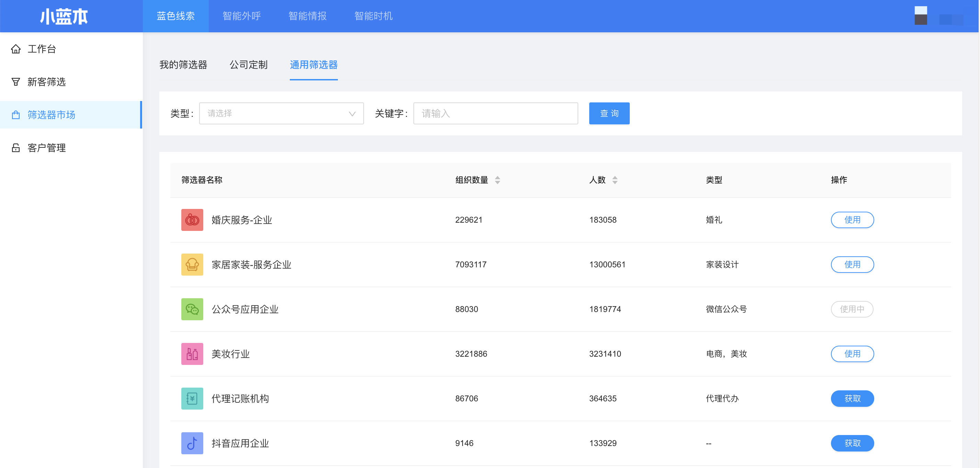The height and width of the screenshot is (468, 980).
Task: Sort table by 组织数量 column
Action: (497, 180)
